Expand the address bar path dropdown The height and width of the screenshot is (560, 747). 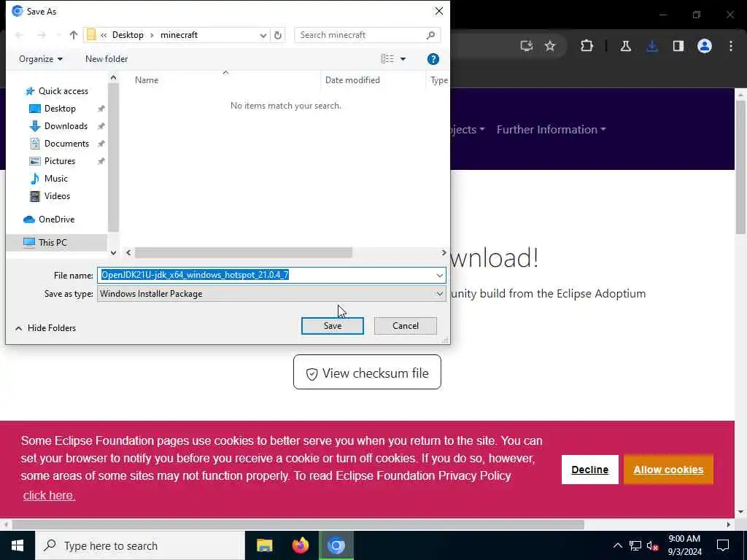[x=263, y=35]
